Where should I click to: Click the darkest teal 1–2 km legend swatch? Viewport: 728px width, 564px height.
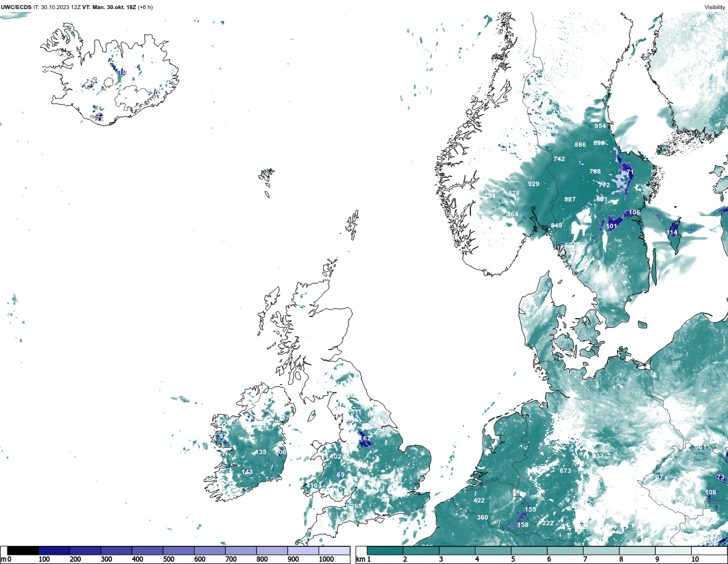coord(385,551)
